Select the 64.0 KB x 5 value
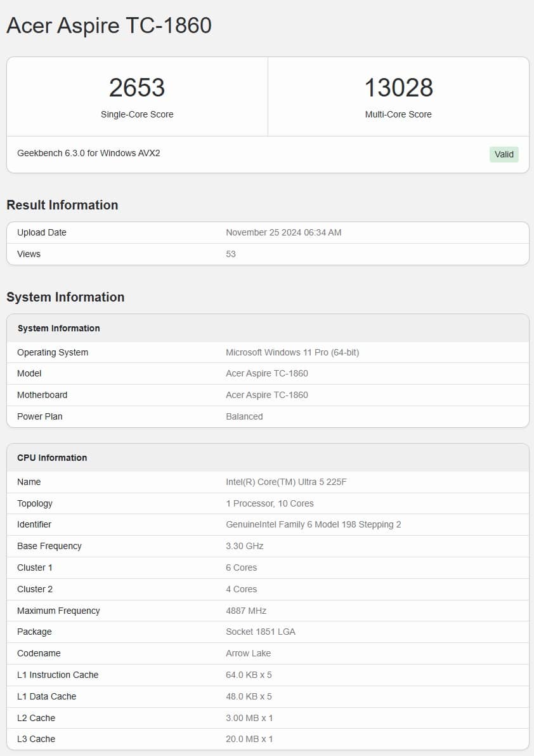Screen dimensions: 534x756 pyautogui.click(x=249, y=675)
